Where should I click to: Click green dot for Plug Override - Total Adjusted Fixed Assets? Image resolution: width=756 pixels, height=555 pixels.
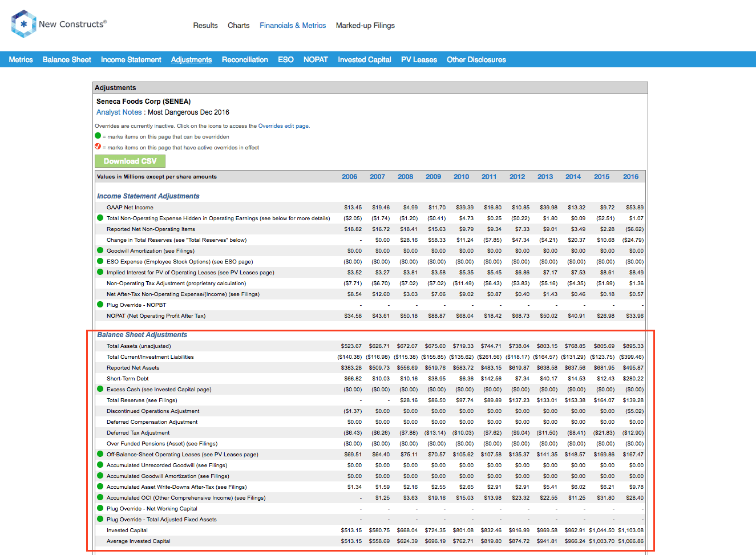coord(100,519)
